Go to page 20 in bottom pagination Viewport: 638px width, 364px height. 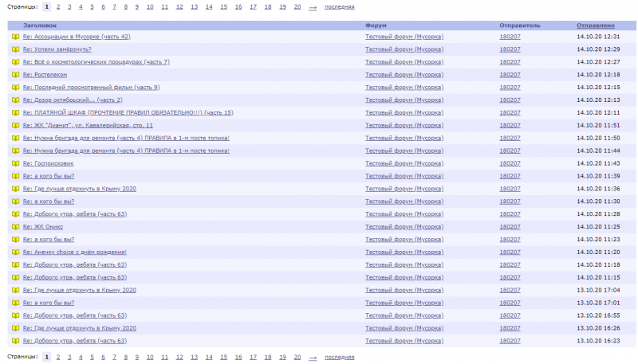tap(297, 357)
